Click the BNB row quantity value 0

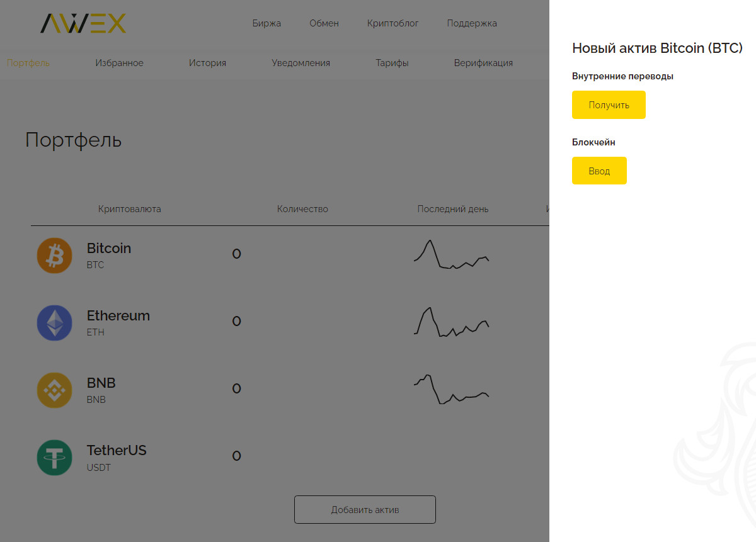pyautogui.click(x=237, y=389)
